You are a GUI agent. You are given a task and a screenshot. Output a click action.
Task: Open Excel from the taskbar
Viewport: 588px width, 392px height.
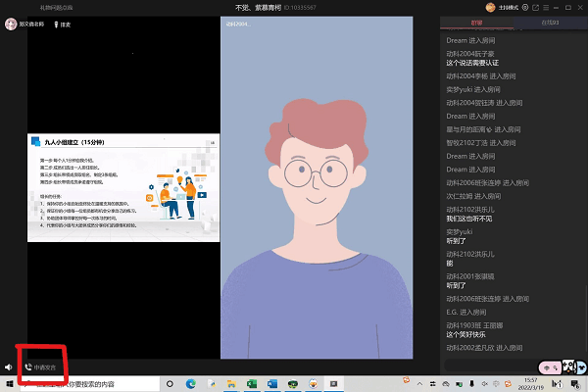tap(251, 384)
